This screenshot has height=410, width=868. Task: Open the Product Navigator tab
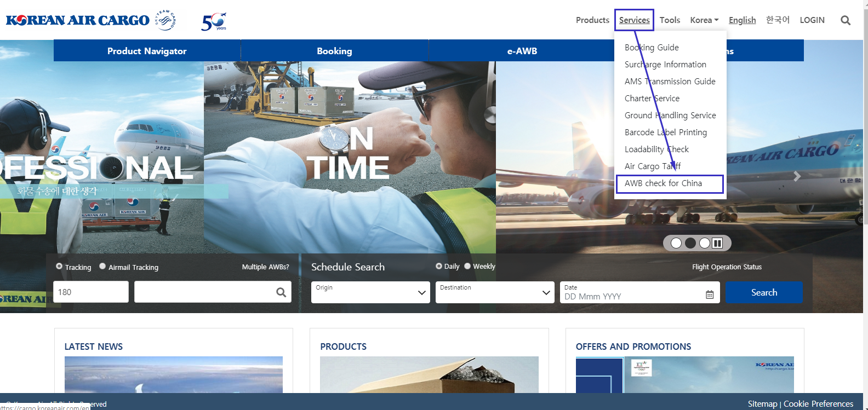147,51
